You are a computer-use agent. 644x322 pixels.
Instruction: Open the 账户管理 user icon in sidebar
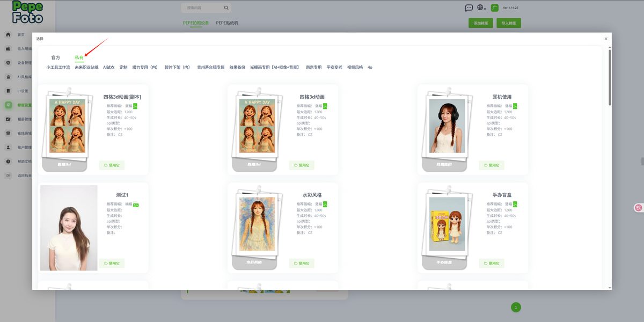point(8,147)
